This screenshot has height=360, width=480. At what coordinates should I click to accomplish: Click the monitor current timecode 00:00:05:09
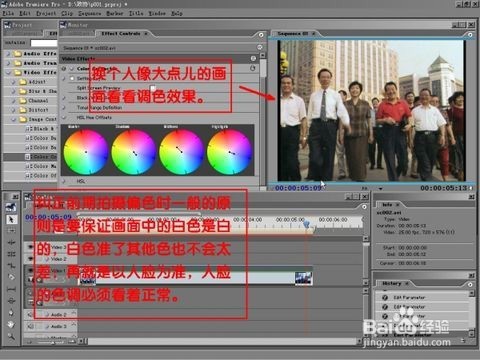(x=299, y=188)
